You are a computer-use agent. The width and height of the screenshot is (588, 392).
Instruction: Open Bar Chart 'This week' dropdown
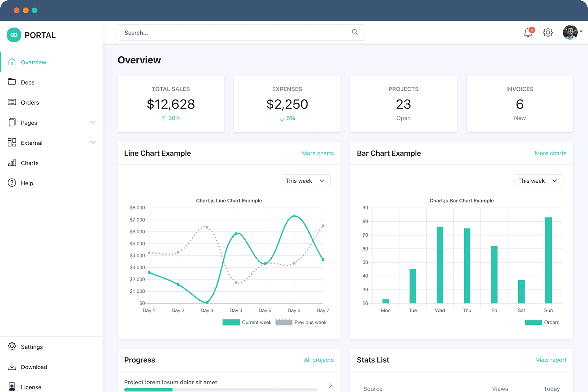tap(539, 181)
